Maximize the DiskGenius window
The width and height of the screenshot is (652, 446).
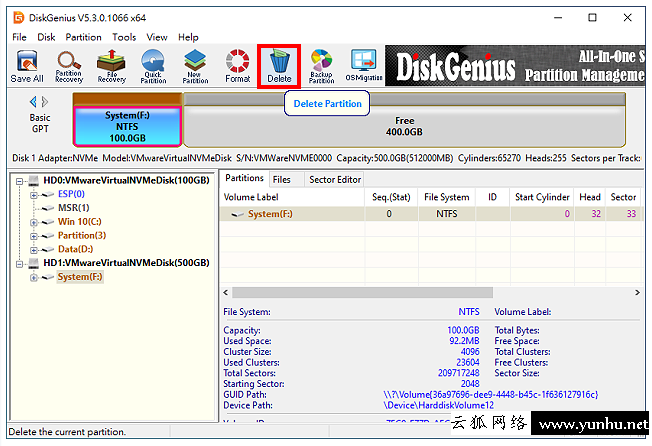tap(592, 17)
